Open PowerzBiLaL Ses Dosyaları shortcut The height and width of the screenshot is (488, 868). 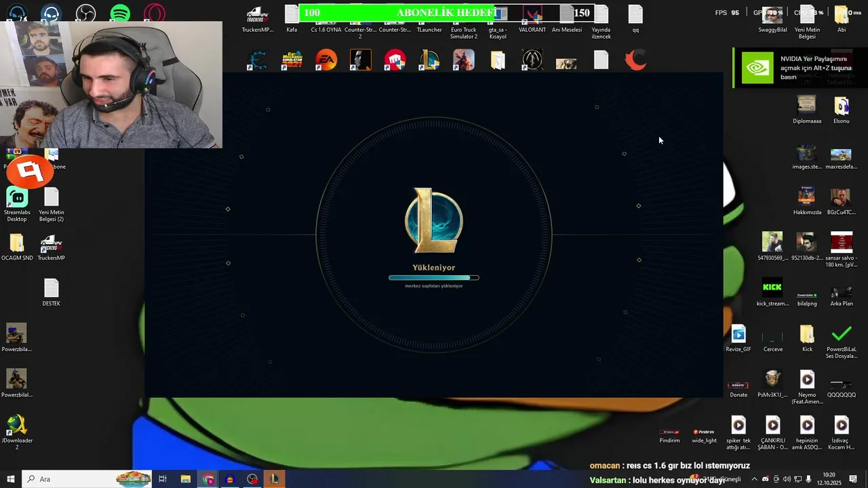tap(842, 341)
